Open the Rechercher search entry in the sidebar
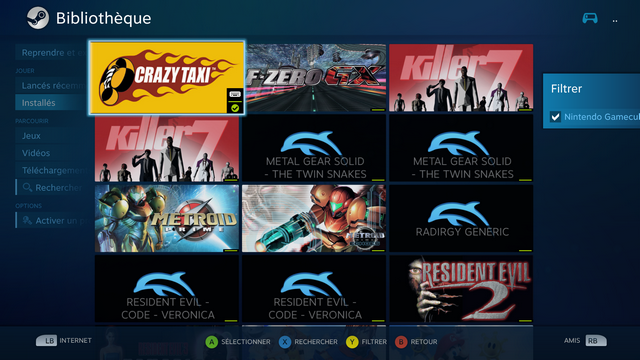This screenshot has height=360, width=640. [51, 187]
